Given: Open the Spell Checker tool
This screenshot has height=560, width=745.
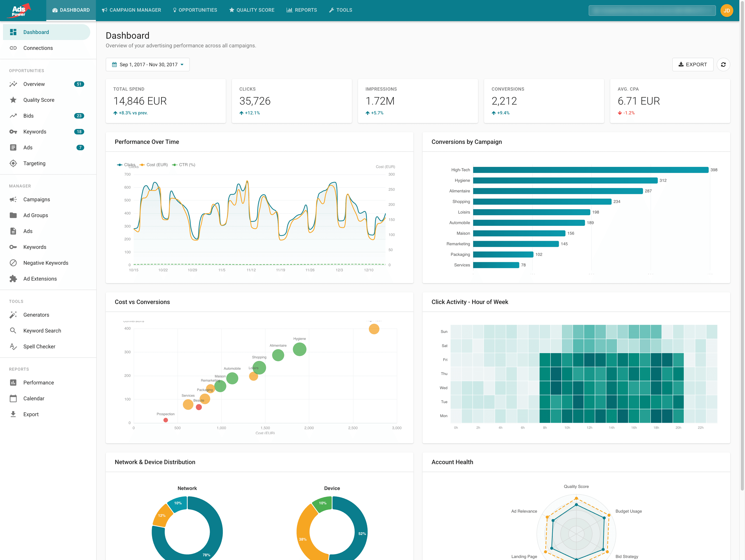Looking at the screenshot, I should tap(39, 346).
